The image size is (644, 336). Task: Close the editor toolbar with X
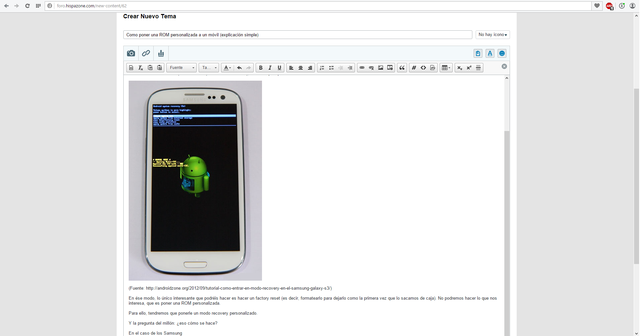(504, 66)
